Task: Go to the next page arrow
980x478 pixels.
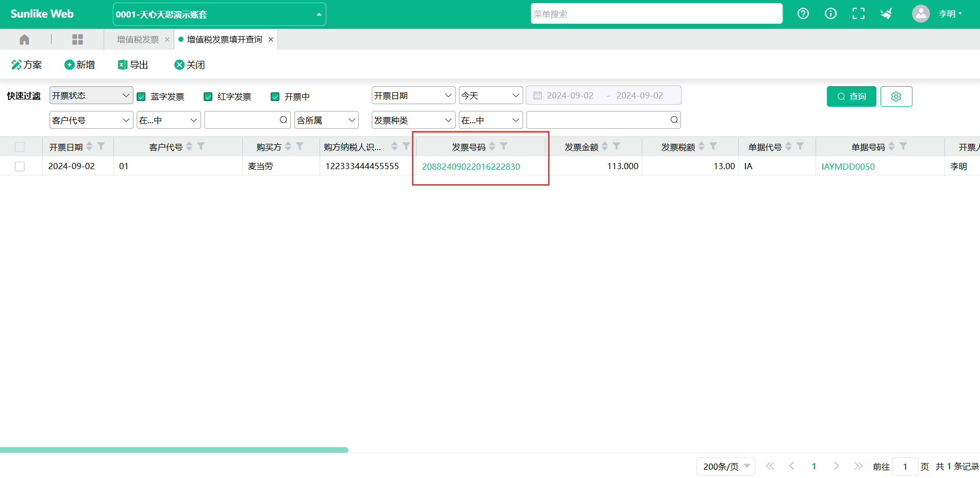Action: click(836, 466)
